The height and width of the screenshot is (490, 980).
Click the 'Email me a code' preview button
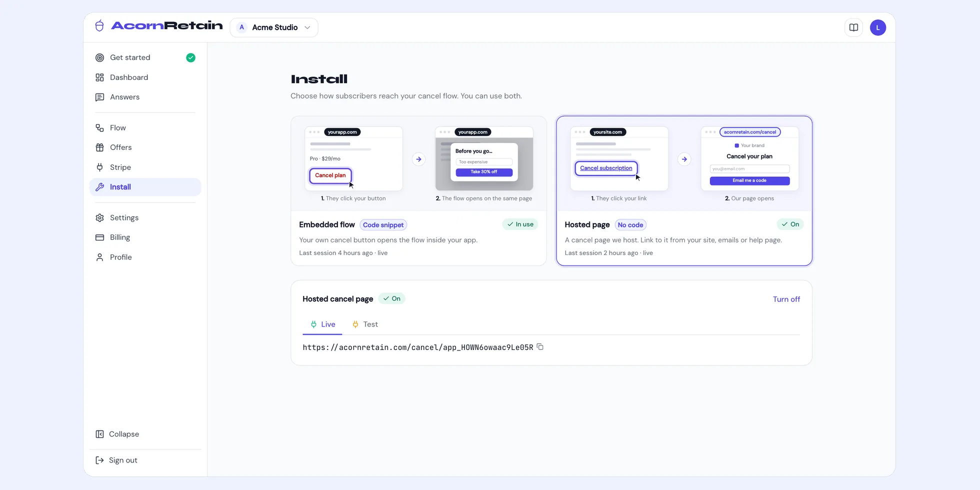(749, 180)
